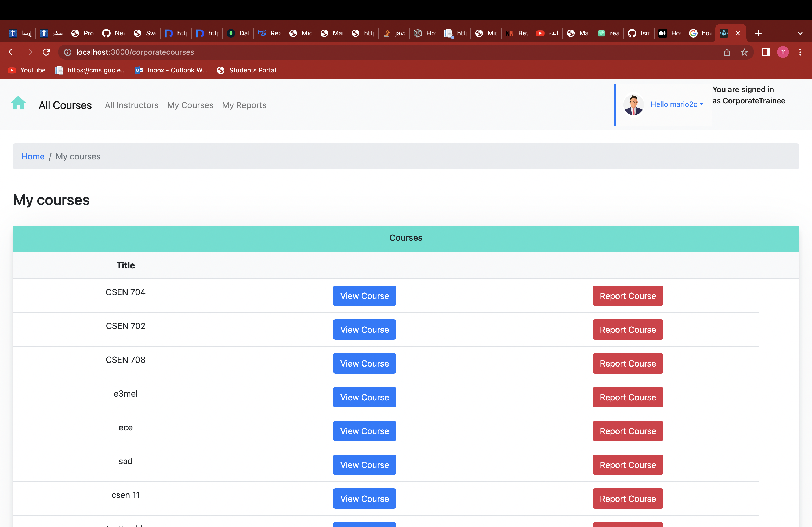Open a new browser tab with plus
The width and height of the screenshot is (812, 527).
[x=758, y=33]
